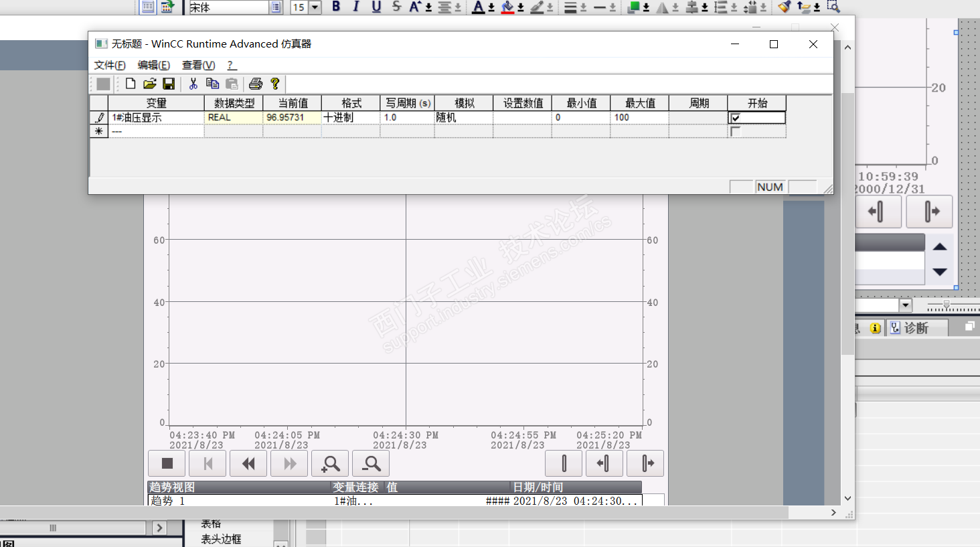Click the 当前值 column header
The height and width of the screenshot is (547, 980).
293,103
